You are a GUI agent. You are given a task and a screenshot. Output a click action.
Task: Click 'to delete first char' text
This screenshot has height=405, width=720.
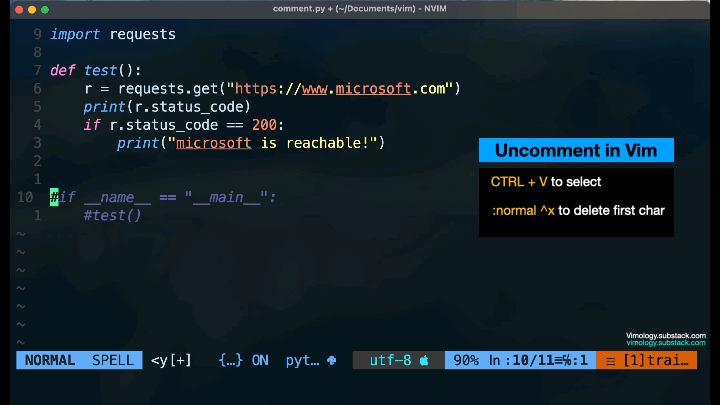coord(611,211)
